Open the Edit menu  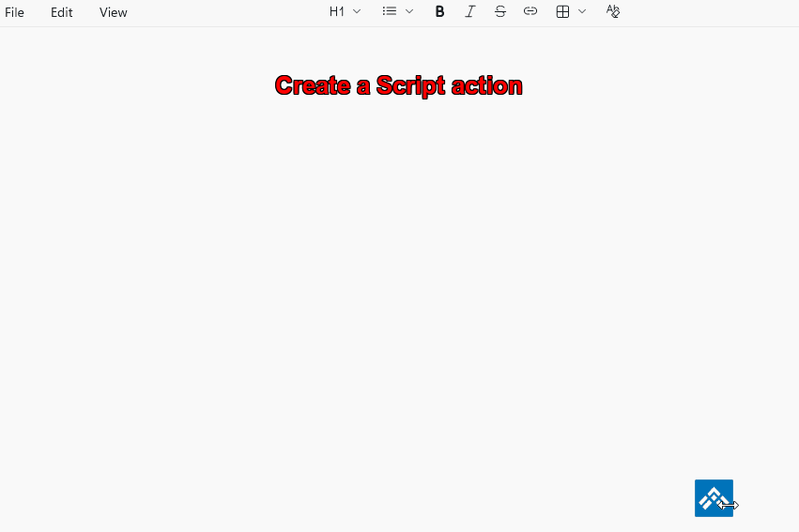click(x=62, y=12)
